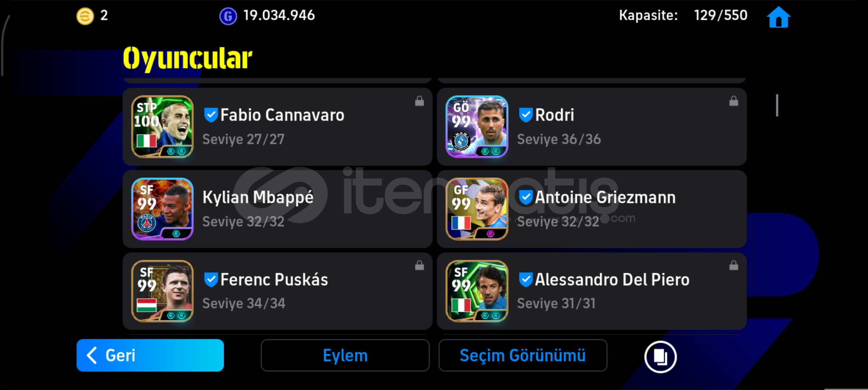Image resolution: width=868 pixels, height=390 pixels.
Task: Tap lock icon on Rodri card
Action: tap(734, 101)
